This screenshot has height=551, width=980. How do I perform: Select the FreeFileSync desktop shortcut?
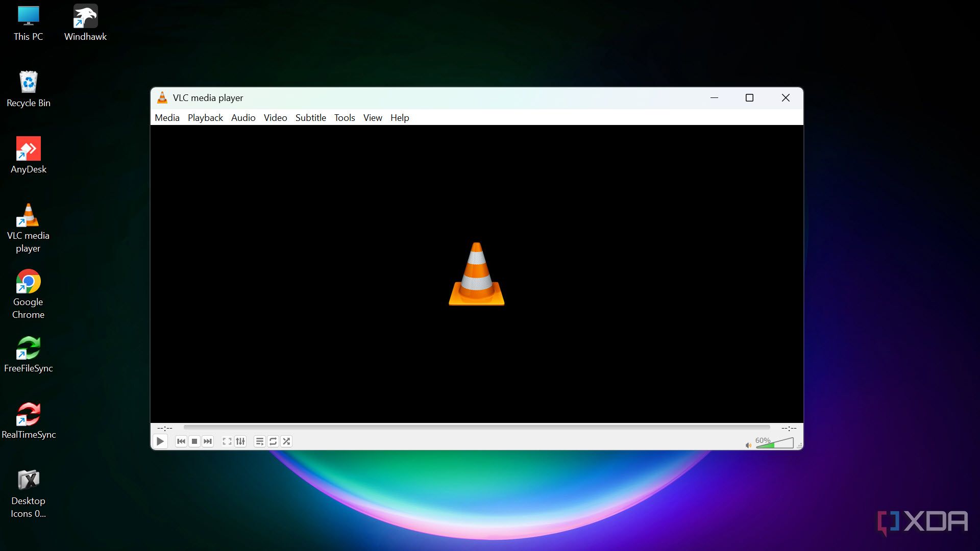(29, 355)
